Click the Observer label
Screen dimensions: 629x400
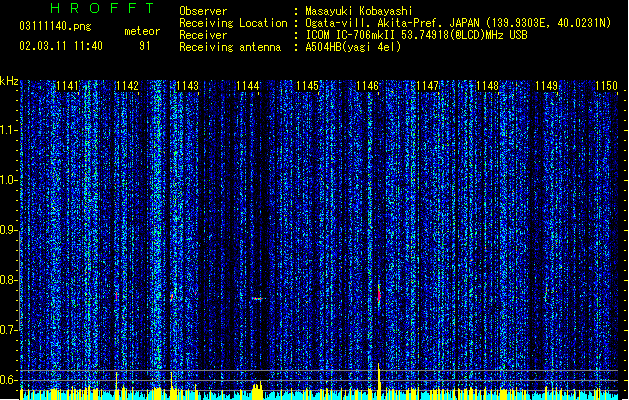tap(203, 11)
